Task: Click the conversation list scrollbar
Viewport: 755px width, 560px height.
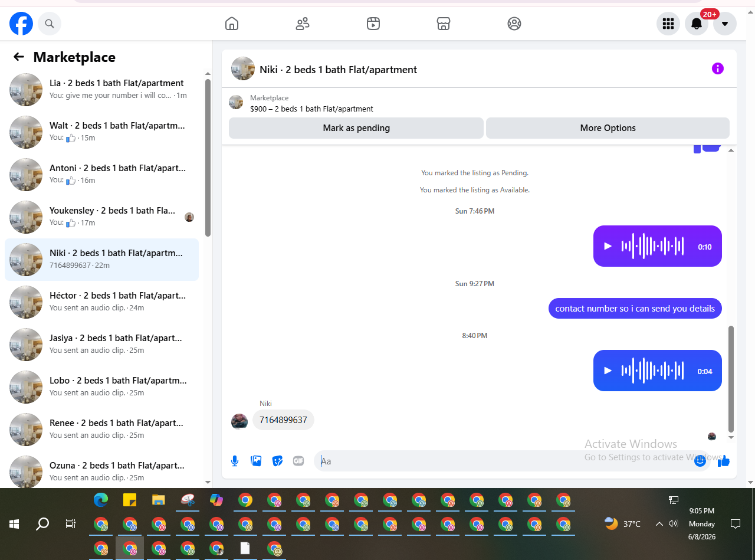Action: click(x=208, y=158)
